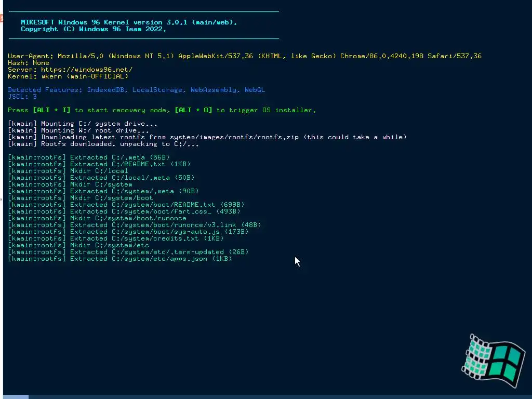The height and width of the screenshot is (399, 532).
Task: Click the Detected Features line
Action: point(137,90)
